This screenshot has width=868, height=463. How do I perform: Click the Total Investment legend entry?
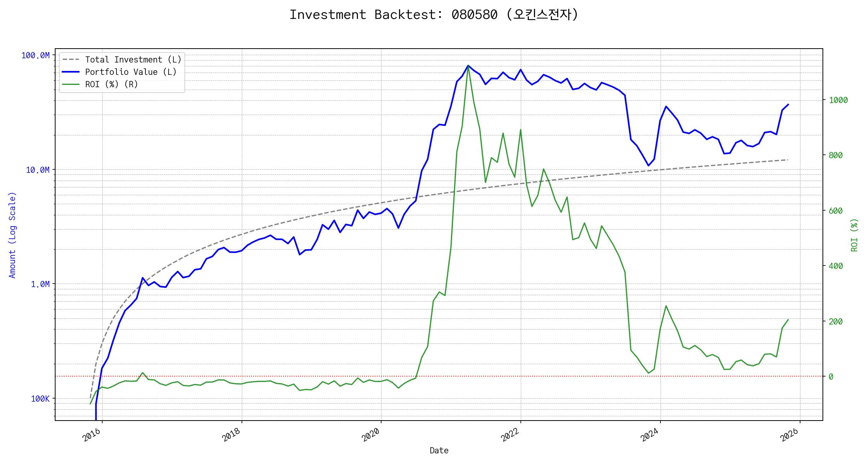point(133,60)
